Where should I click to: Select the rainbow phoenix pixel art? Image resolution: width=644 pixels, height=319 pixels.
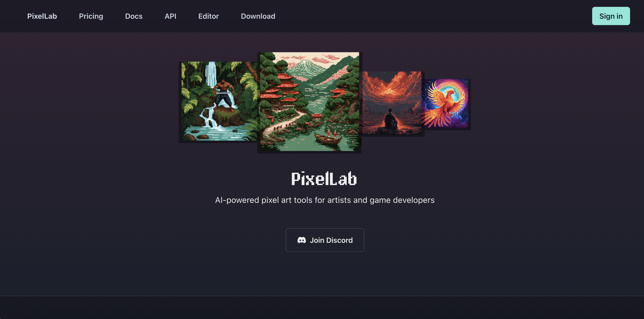pos(446,104)
